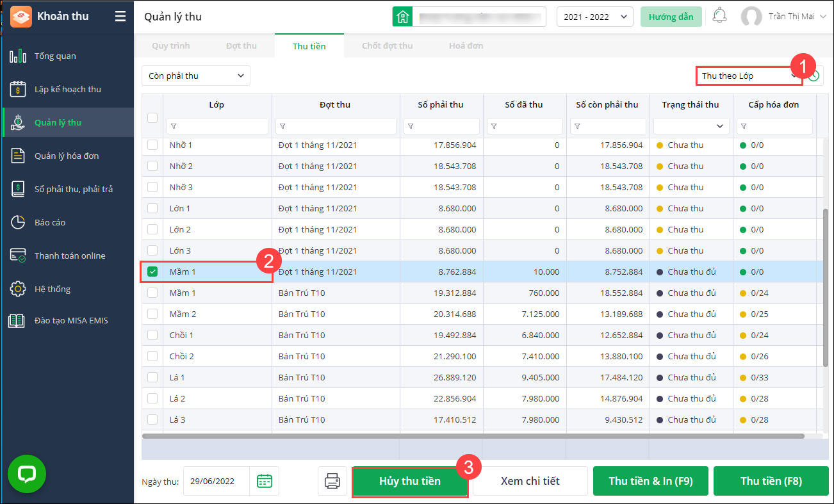The width and height of the screenshot is (834, 504).
Task: Tick the checkbox for row Nhỡ 1
Action: pos(152,145)
